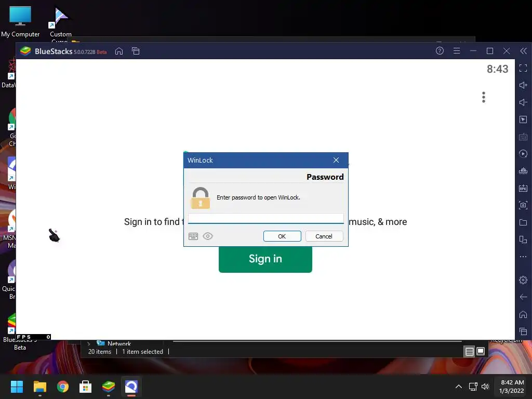
Task: Open game controls keyboard icon in sidebar
Action: [523, 137]
